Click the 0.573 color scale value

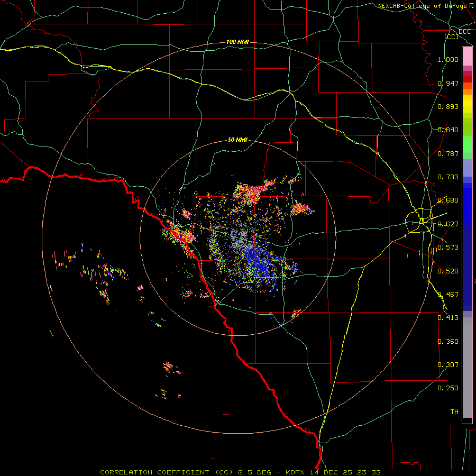(448, 248)
